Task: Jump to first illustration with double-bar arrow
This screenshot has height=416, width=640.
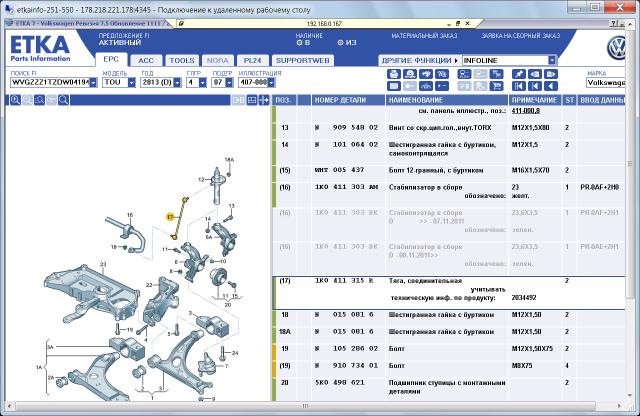Action: click(519, 86)
